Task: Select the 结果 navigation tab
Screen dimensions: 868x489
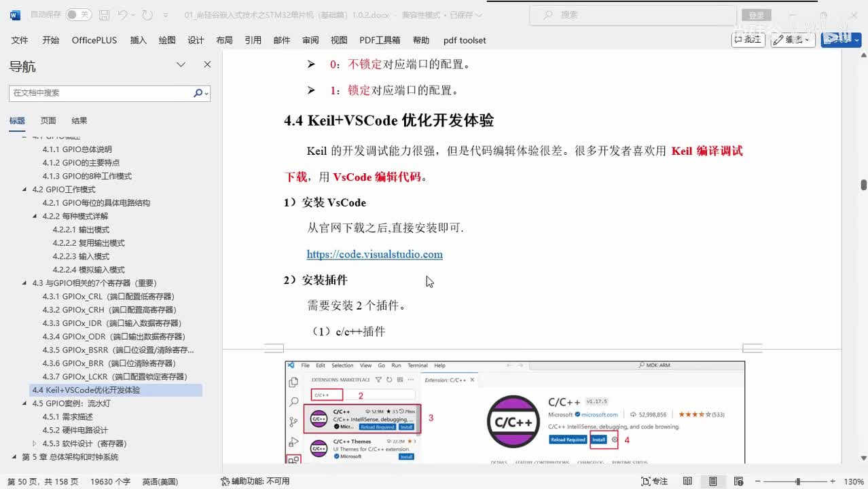Action: pyautogui.click(x=79, y=121)
